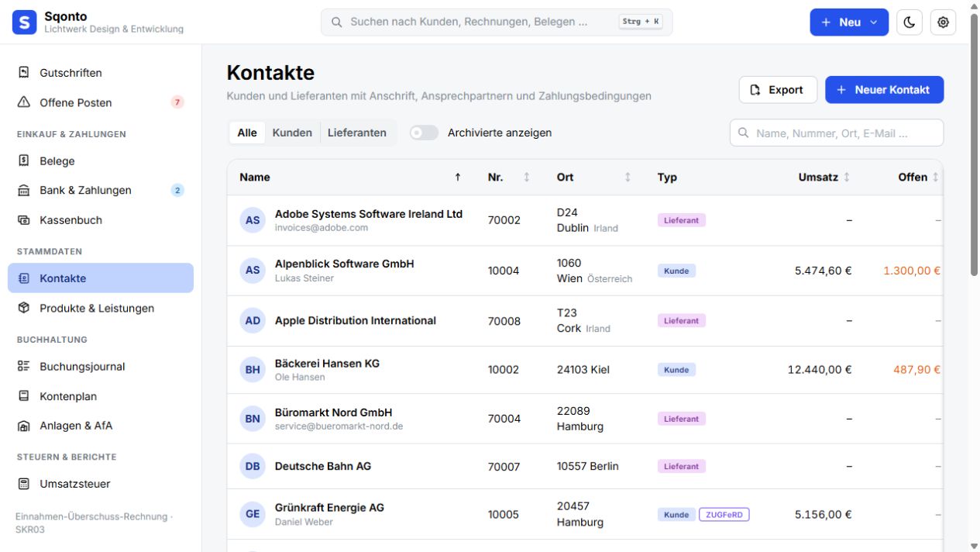Select the Kunden filter tab
Screen dimensions: 980x552
(292, 133)
